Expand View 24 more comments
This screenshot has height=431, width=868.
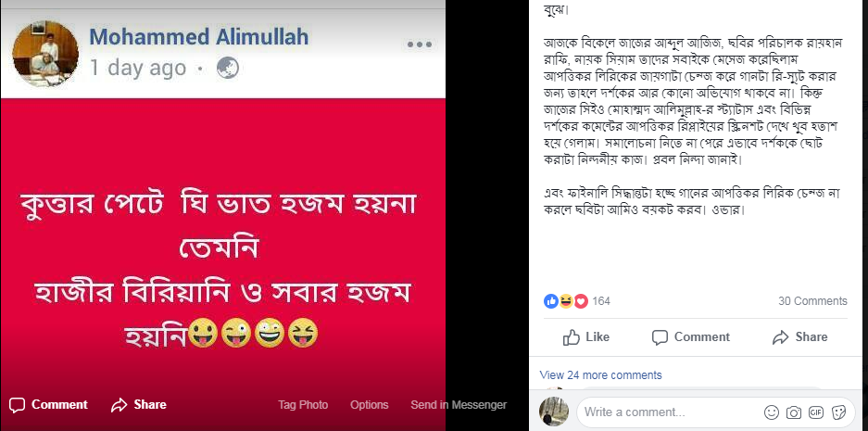coord(600,375)
